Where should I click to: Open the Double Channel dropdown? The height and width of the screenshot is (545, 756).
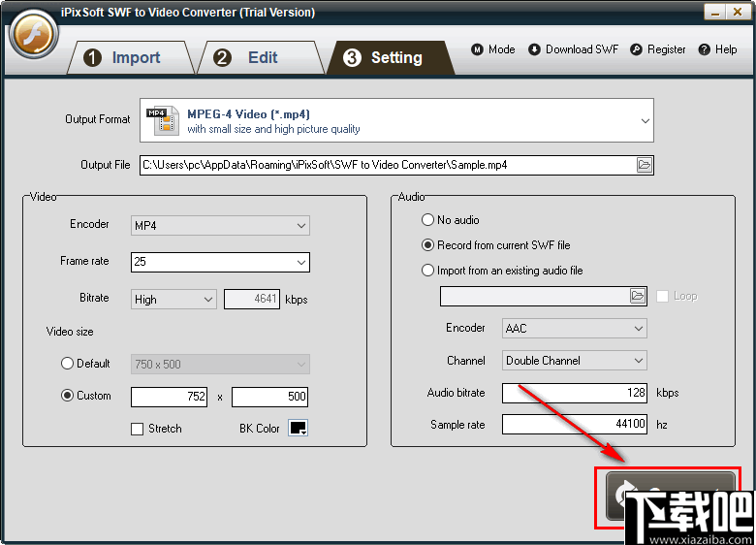tap(574, 361)
